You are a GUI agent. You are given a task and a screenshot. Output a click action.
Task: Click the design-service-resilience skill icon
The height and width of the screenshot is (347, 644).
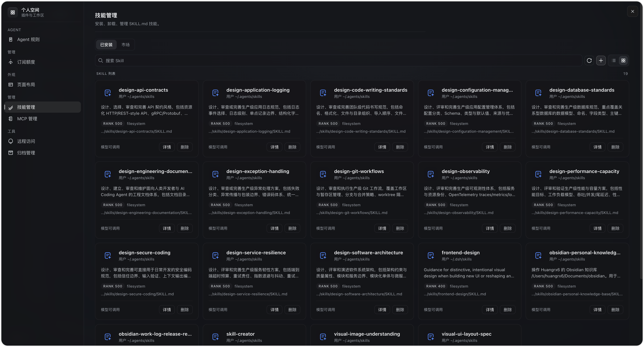pyautogui.click(x=215, y=256)
